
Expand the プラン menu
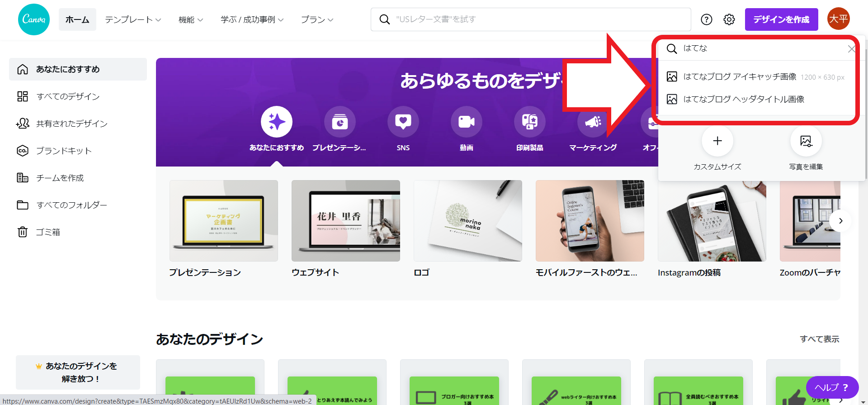(x=317, y=19)
